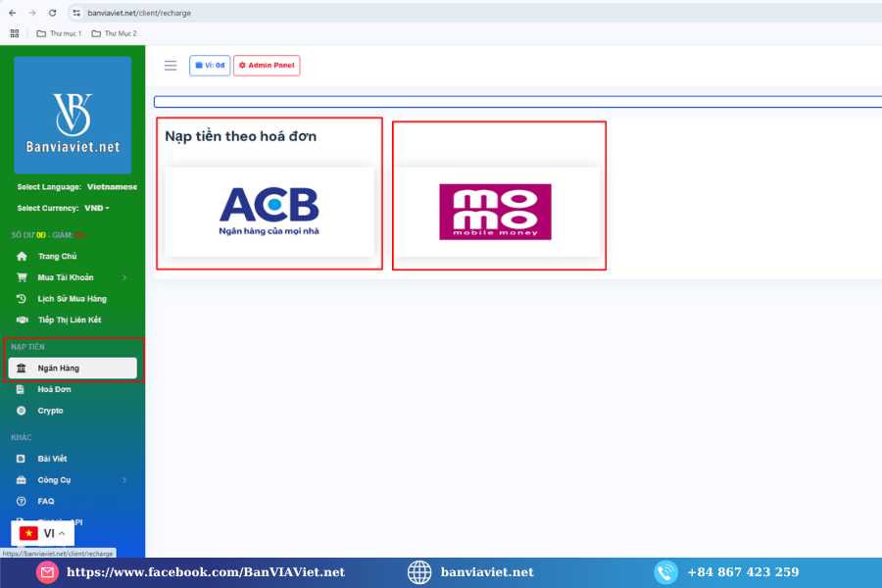Viewport: 882px width, 588px height.
Task: Click the home icon beside Trang Chủ
Action: click(x=22, y=257)
